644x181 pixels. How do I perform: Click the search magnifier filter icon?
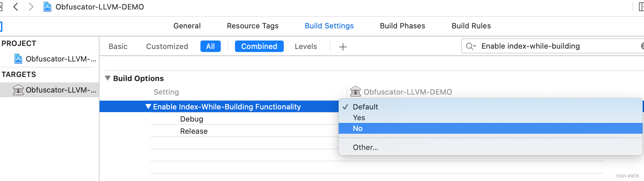[470, 46]
